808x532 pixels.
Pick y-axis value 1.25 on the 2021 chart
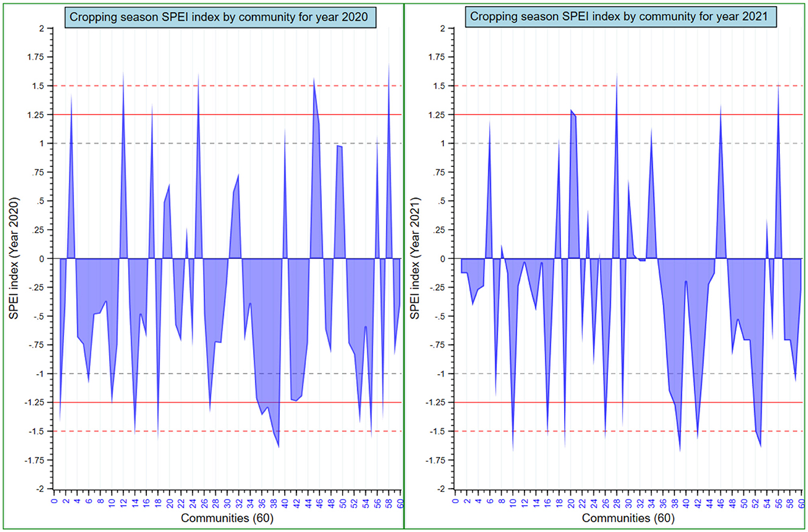pos(437,115)
